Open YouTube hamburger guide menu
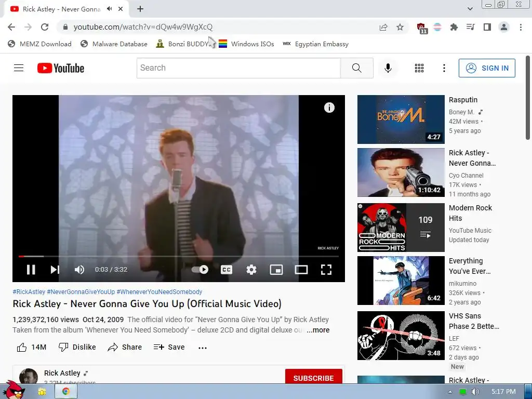 [x=19, y=68]
